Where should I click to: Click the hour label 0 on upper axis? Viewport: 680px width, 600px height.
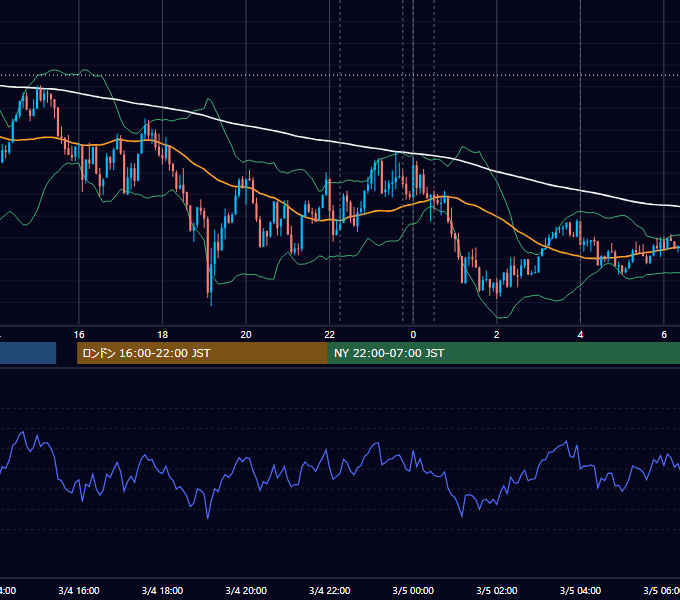point(413,334)
